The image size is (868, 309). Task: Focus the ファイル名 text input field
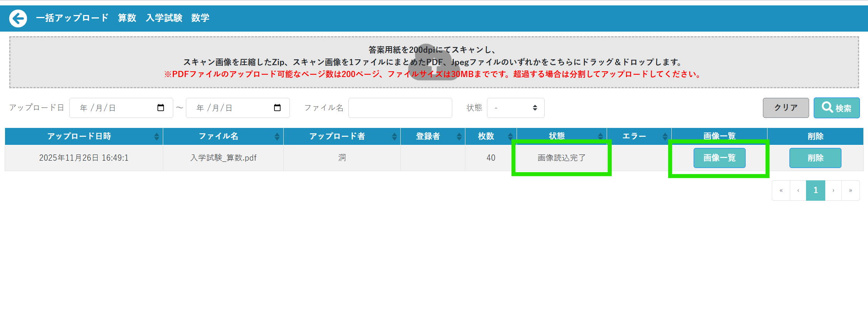400,108
